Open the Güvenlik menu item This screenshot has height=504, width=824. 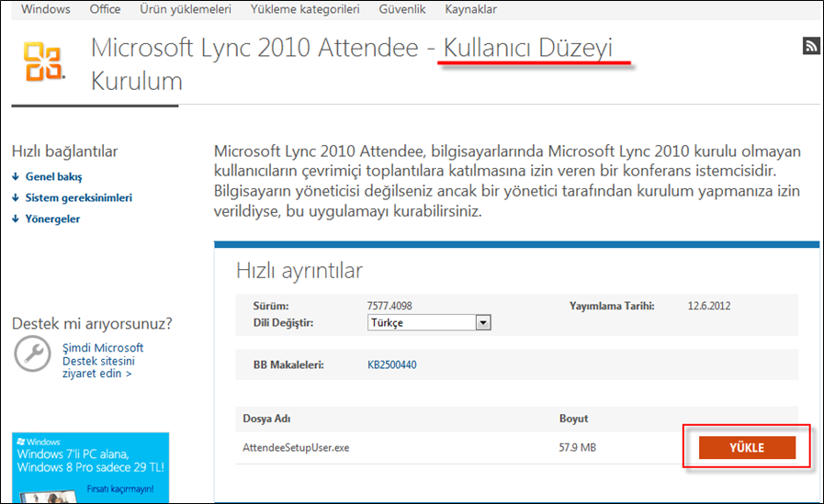402,9
